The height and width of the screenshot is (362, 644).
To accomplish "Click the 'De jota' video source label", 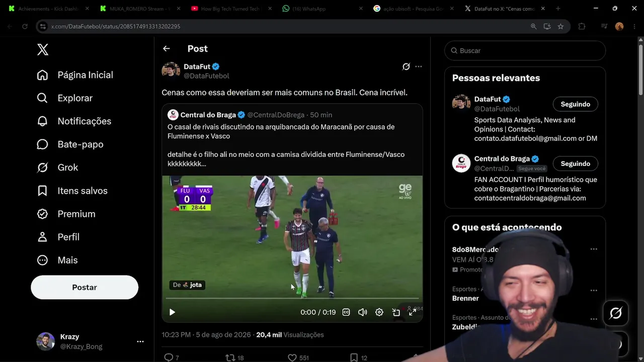I will click(x=187, y=285).
